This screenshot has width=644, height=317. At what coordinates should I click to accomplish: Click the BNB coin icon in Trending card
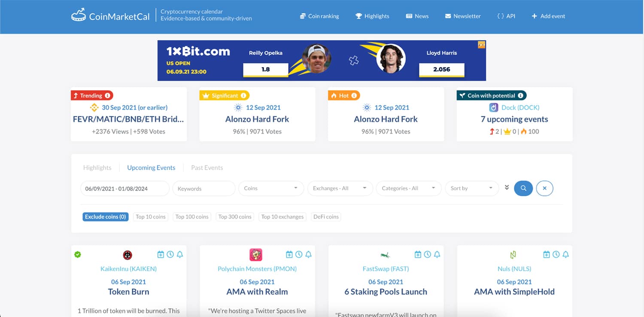[x=94, y=107]
